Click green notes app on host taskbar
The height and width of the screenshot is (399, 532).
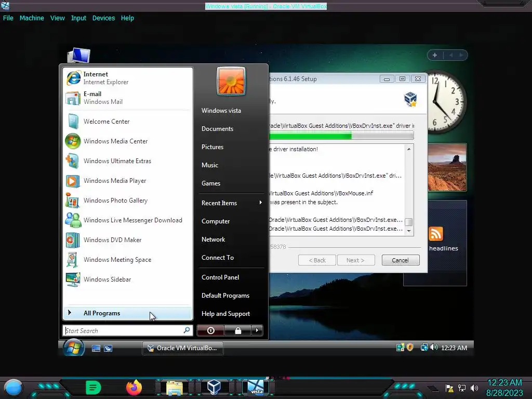click(94, 388)
